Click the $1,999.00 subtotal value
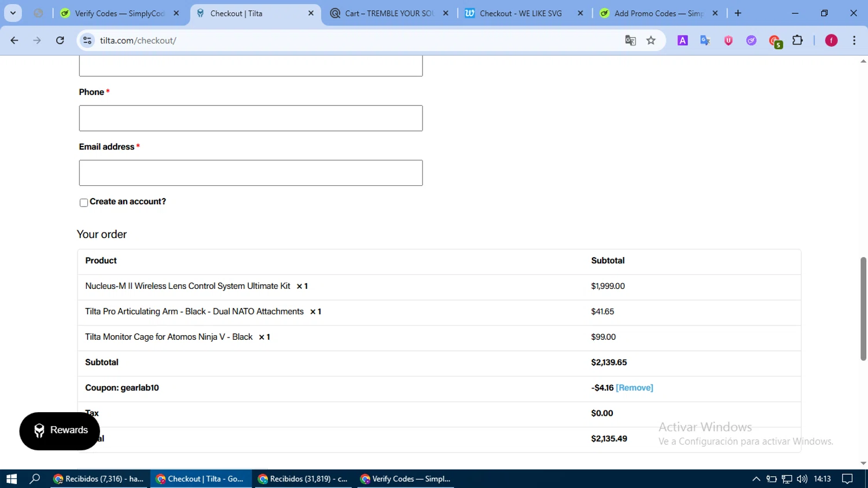This screenshot has width=868, height=488. [x=608, y=286]
